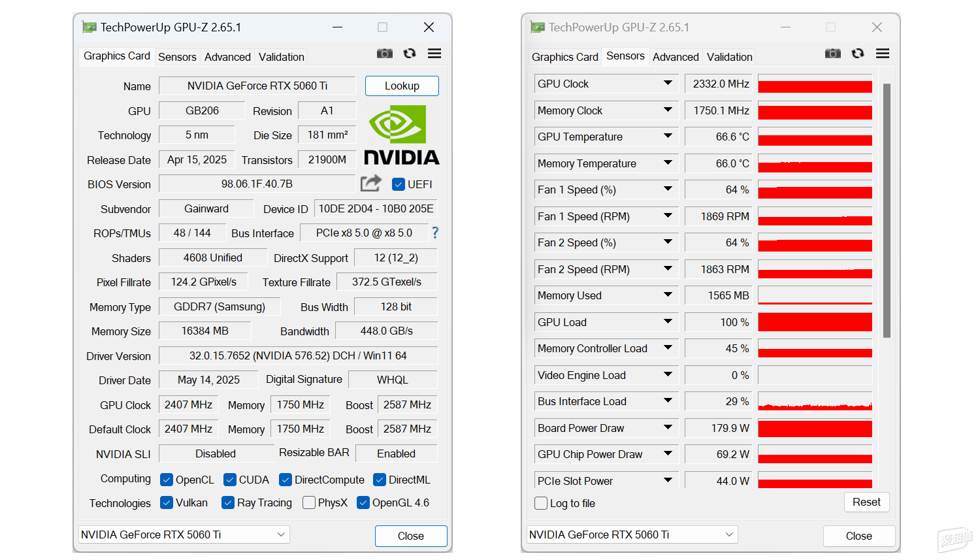Toggle the OpenGL 4.6 checkbox
Viewport: 980px width, 560px height.
point(363,502)
